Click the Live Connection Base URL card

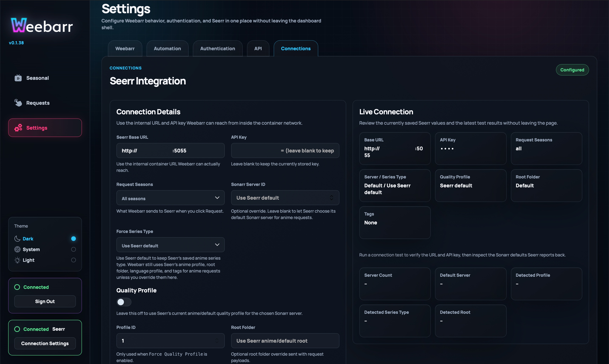point(395,149)
